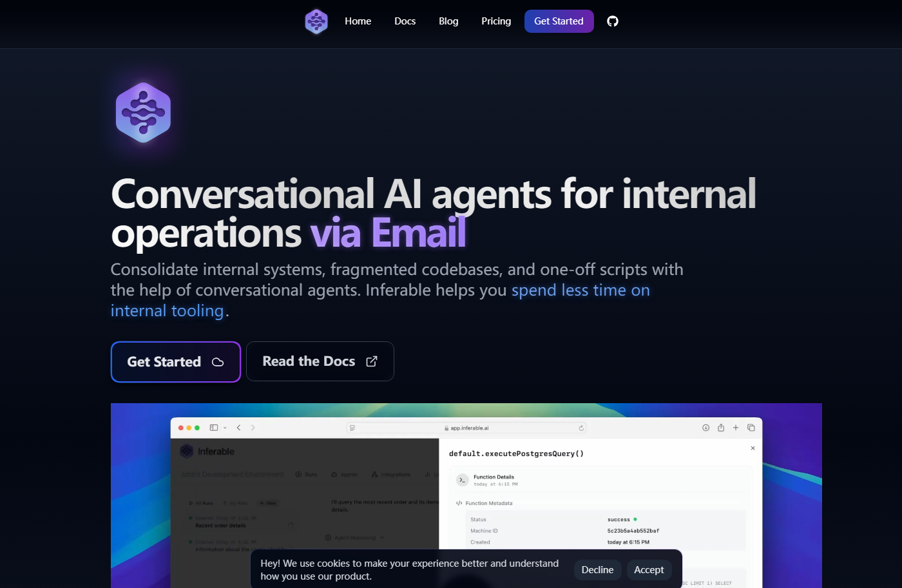The width and height of the screenshot is (902, 588).
Task: Click the share icon in the demo browser toolbar
Action: click(x=721, y=428)
